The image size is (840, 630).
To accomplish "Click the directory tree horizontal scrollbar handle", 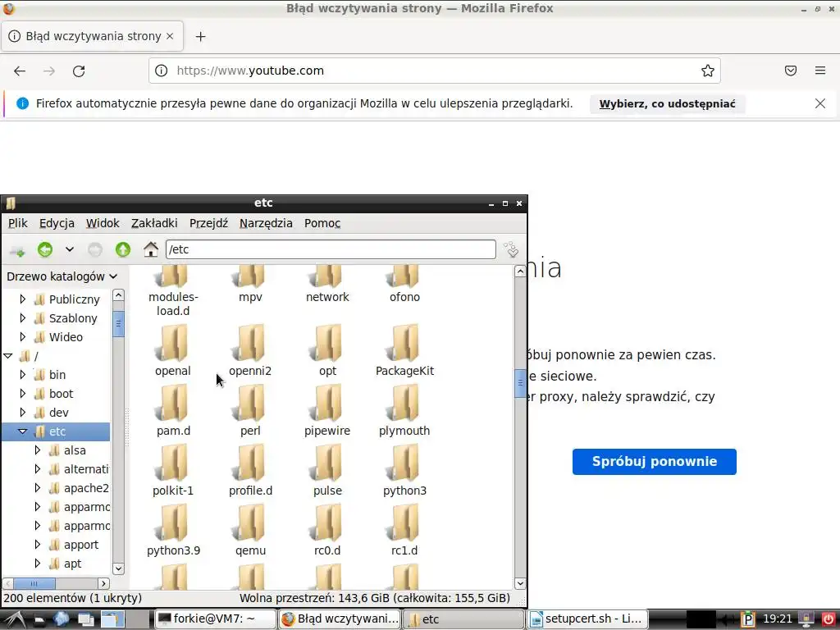I will (x=34, y=583).
